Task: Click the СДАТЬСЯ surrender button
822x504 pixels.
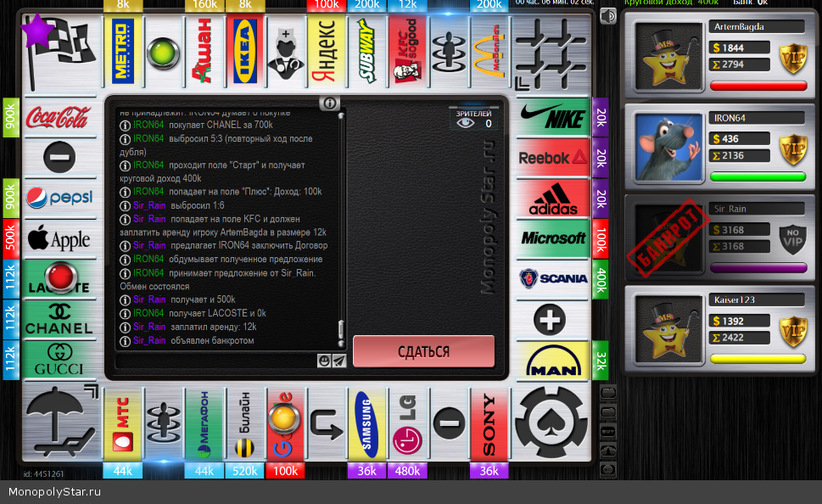Action: pyautogui.click(x=423, y=351)
